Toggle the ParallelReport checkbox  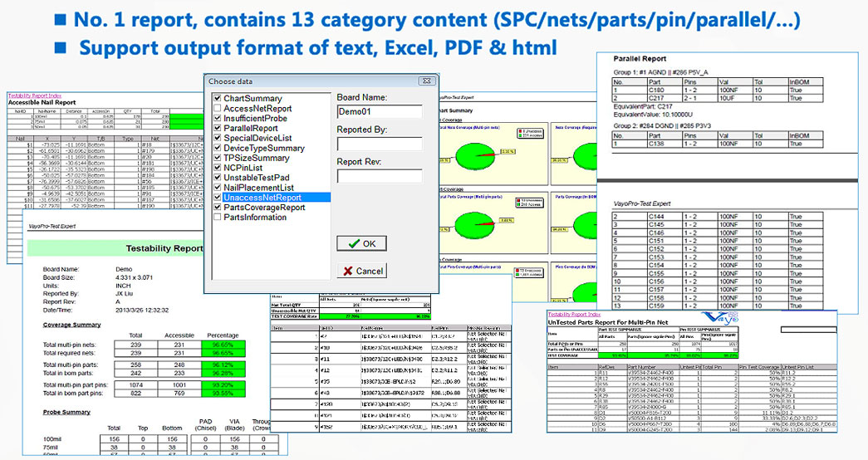click(218, 129)
